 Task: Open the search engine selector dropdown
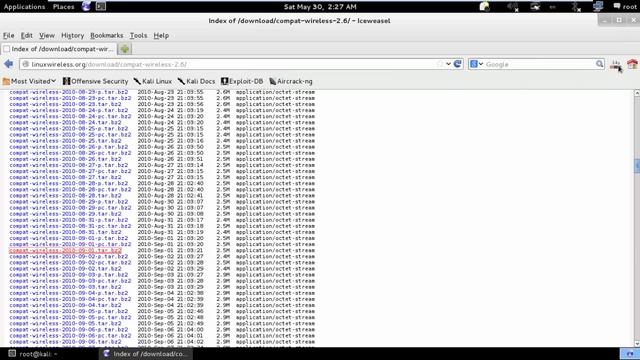pyautogui.click(x=476, y=64)
